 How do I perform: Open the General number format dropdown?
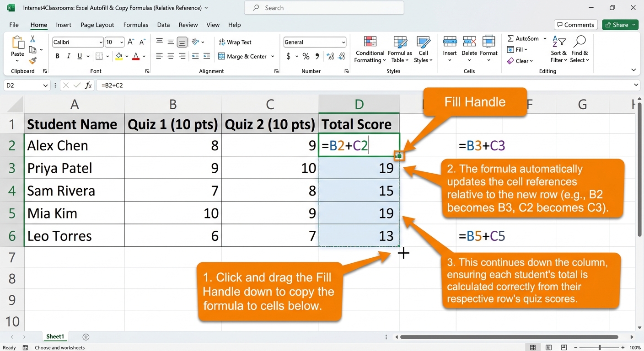click(343, 42)
